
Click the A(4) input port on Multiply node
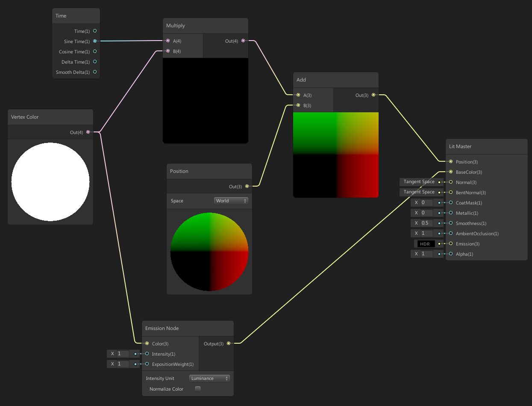point(168,41)
